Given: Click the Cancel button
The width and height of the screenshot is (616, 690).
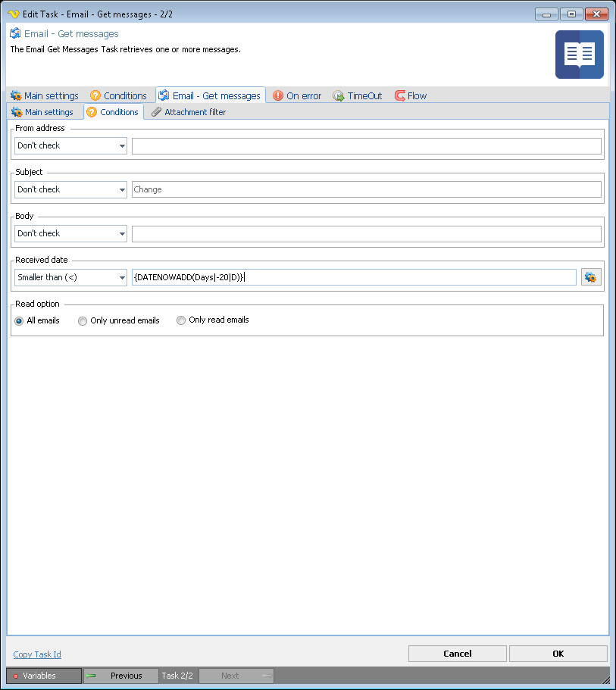Looking at the screenshot, I should coord(457,654).
